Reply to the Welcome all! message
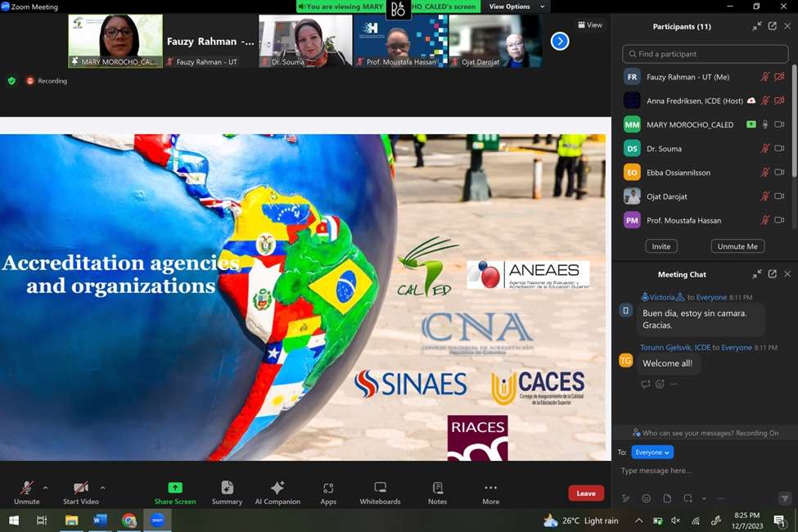Image resolution: width=798 pixels, height=532 pixels. tap(646, 385)
